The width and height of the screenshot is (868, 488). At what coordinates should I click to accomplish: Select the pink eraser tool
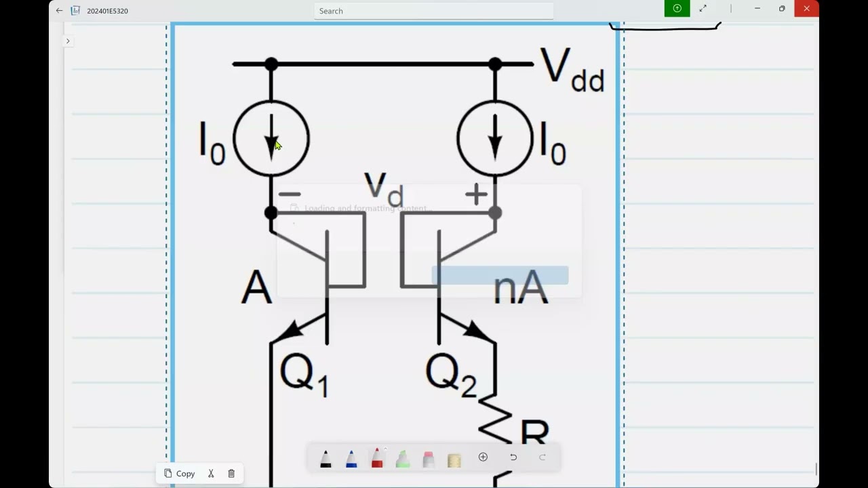click(429, 459)
